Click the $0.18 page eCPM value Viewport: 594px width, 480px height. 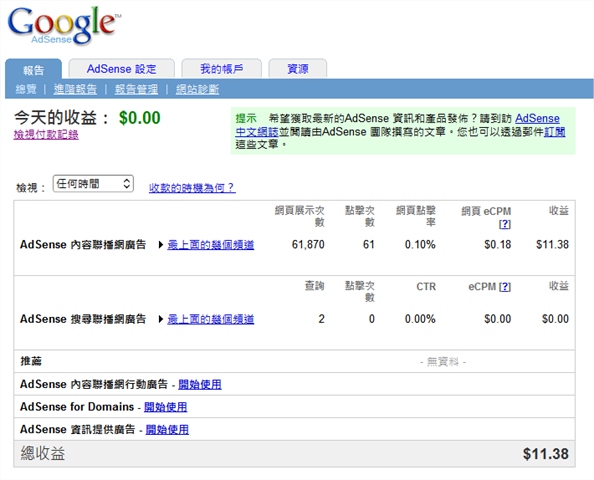coord(497,245)
